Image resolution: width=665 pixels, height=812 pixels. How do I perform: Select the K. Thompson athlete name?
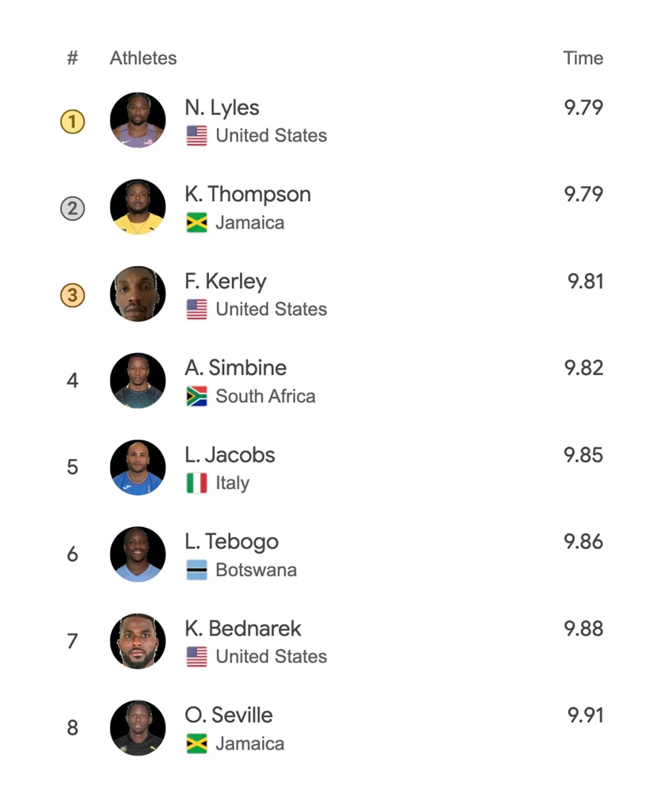tap(247, 195)
